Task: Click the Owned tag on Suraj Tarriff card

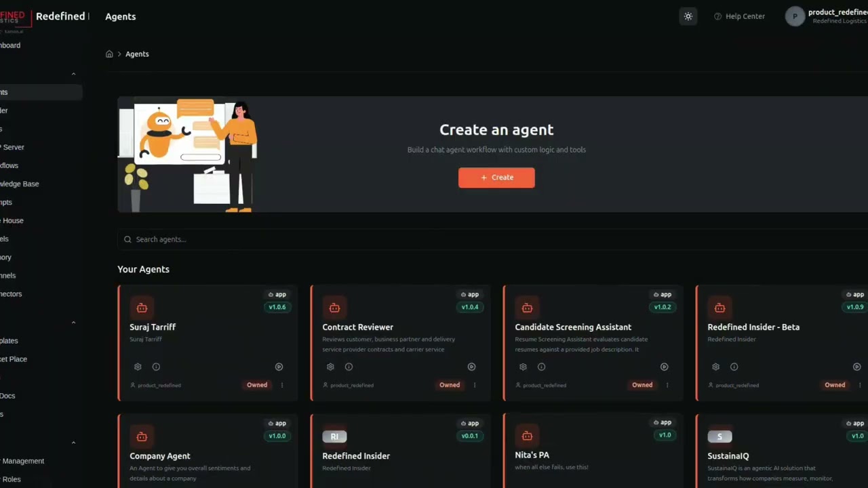Action: coord(257,385)
